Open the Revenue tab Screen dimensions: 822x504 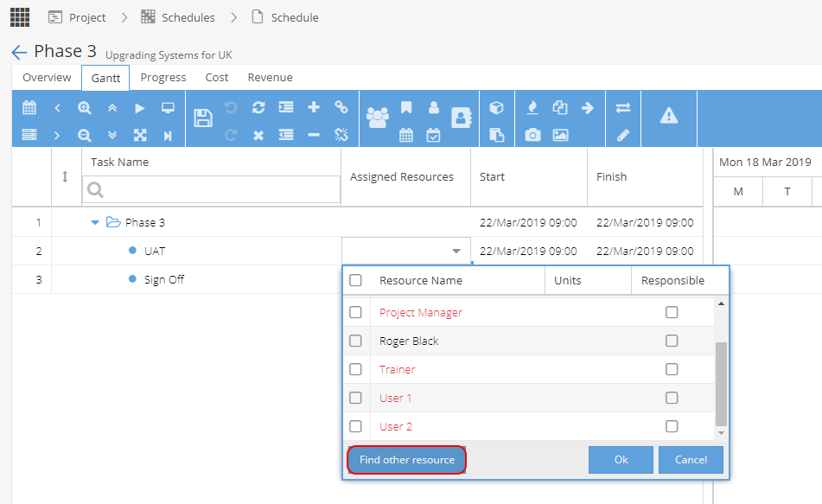coord(270,77)
